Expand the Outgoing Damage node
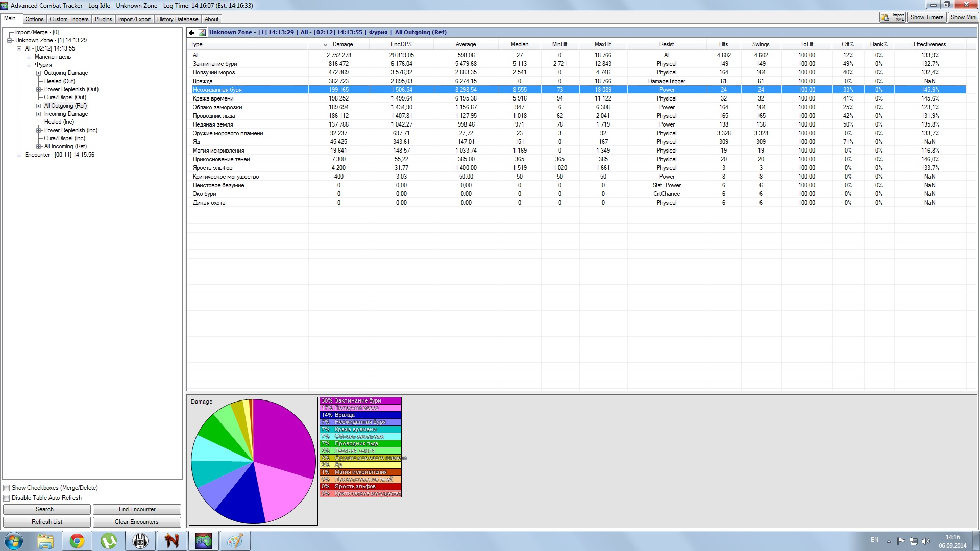 (x=38, y=73)
